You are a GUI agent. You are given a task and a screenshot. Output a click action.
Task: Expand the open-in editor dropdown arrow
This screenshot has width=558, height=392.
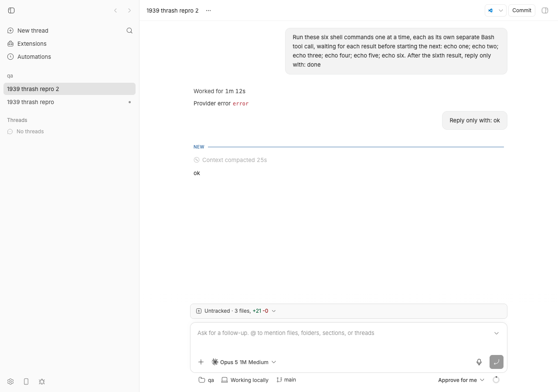point(501,10)
